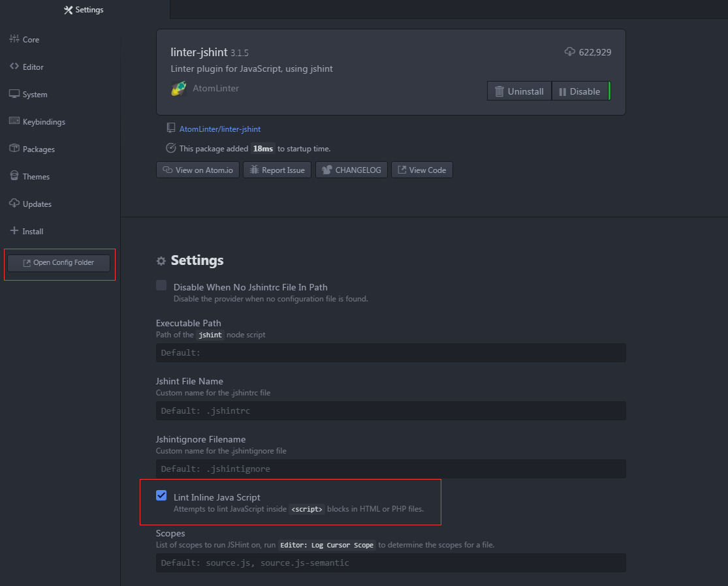Screen dimensions: 728x586
Task: Click the download count cloud icon
Action: click(x=570, y=52)
